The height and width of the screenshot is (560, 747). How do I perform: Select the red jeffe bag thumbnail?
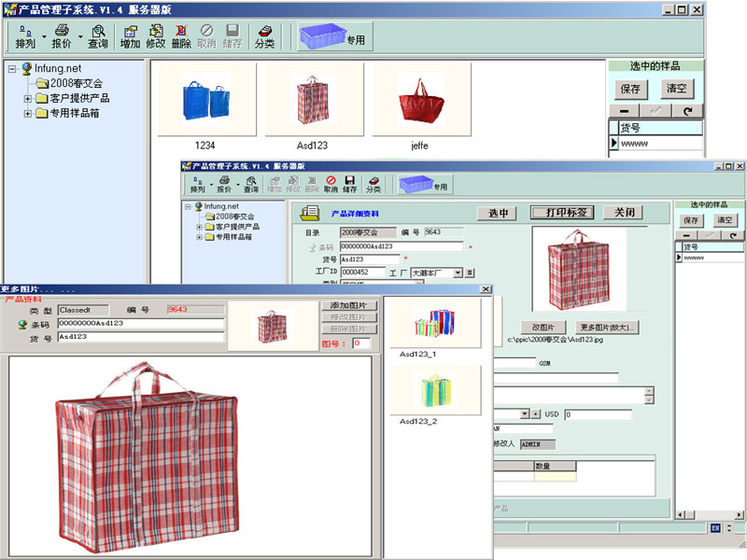(420, 99)
